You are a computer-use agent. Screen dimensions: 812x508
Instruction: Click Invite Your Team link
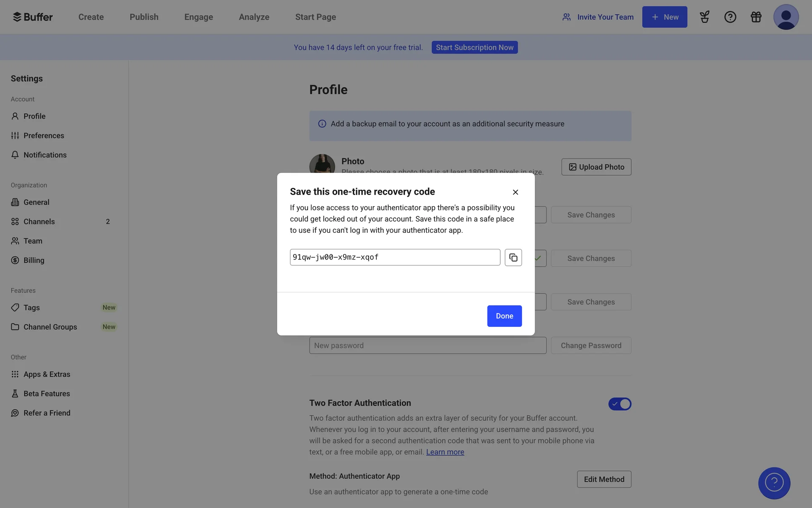(598, 17)
